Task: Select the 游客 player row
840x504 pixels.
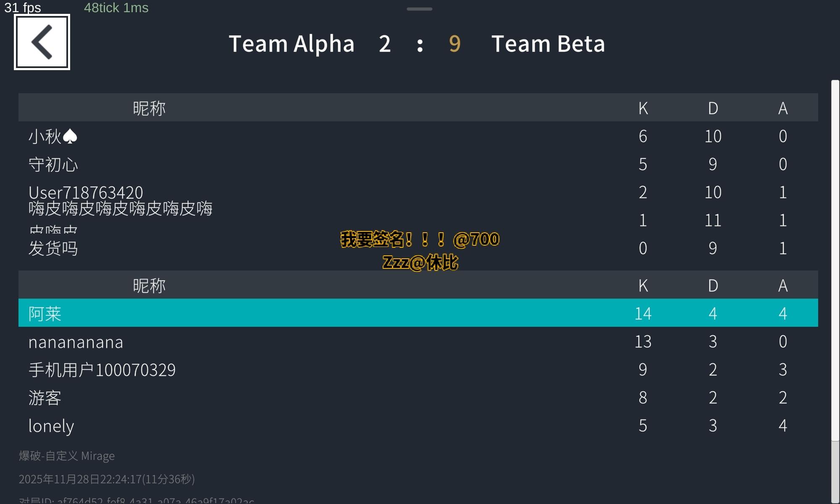Action: (45, 398)
